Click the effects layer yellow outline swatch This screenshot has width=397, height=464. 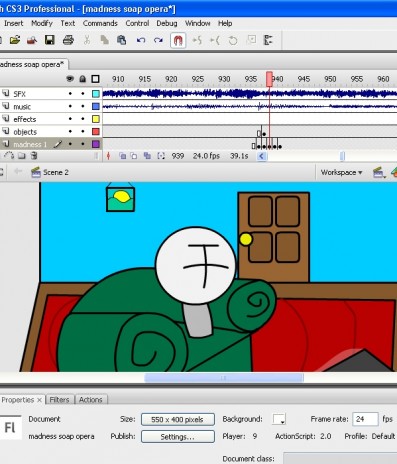tap(96, 119)
